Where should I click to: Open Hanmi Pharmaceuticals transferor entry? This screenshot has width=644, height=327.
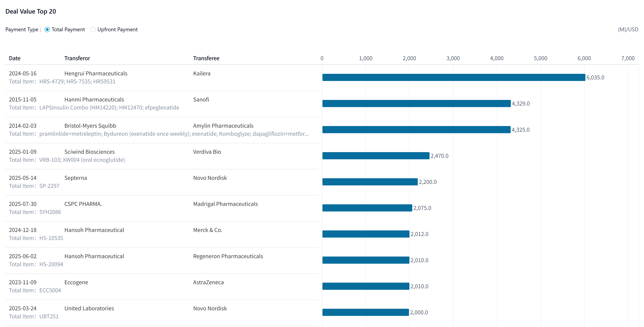[x=94, y=99]
